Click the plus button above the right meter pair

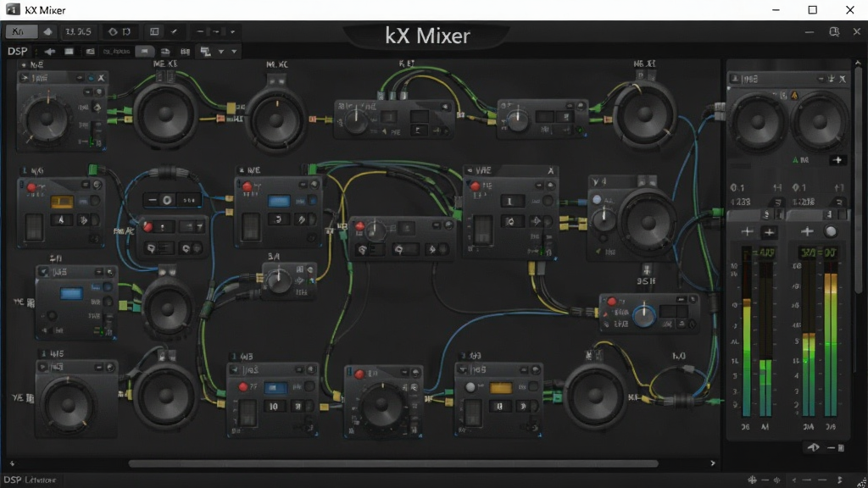pos(807,232)
